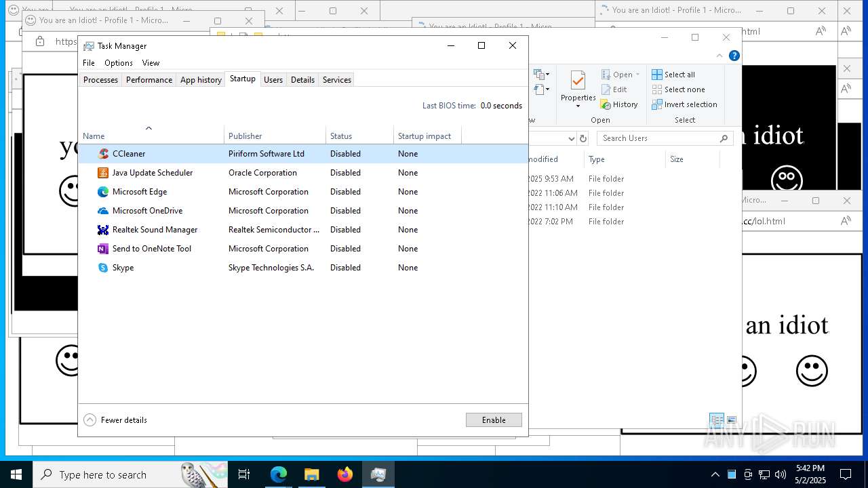Click Edit in File Explorer Open group

click(x=614, y=89)
